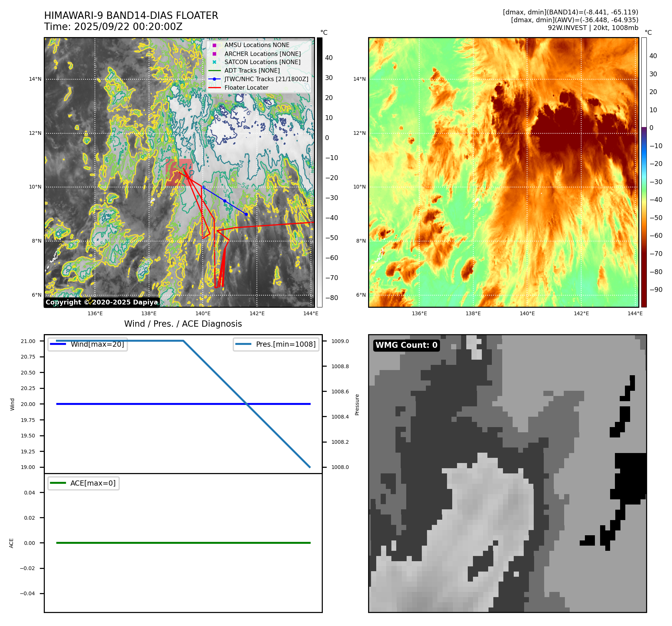672x626 pixels.
Task: Click the red Floater Locater legend line
Action: pyautogui.click(x=214, y=87)
